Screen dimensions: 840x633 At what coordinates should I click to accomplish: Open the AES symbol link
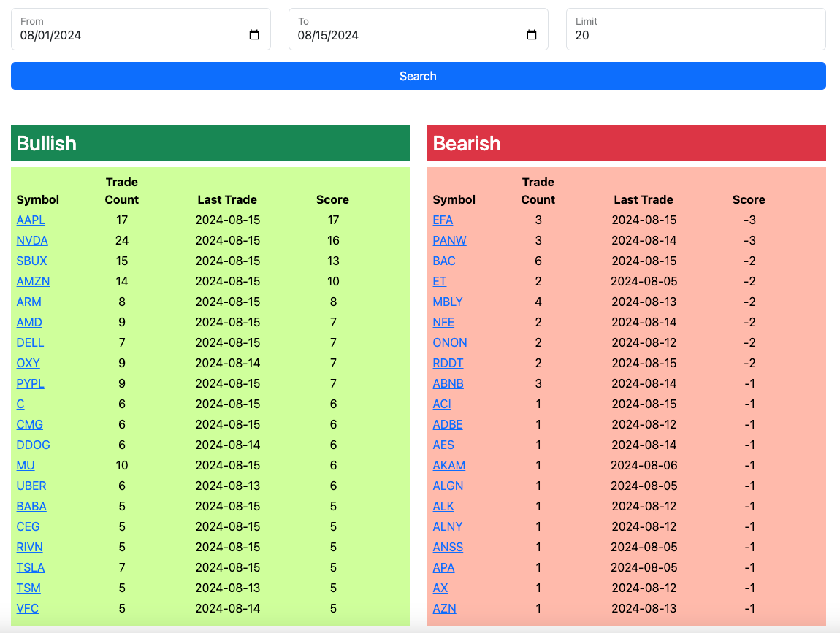[x=443, y=445]
